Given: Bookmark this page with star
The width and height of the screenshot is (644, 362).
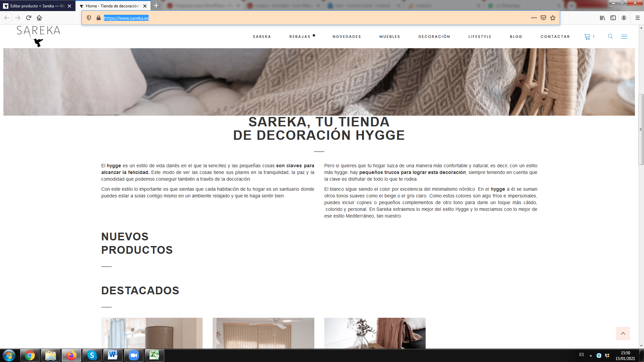Looking at the screenshot, I should [553, 18].
